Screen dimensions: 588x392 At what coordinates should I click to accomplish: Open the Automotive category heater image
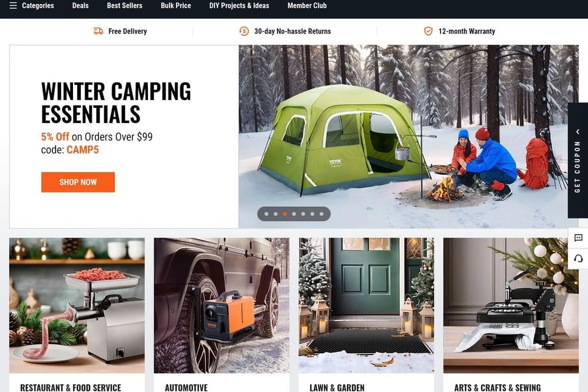[222, 305]
